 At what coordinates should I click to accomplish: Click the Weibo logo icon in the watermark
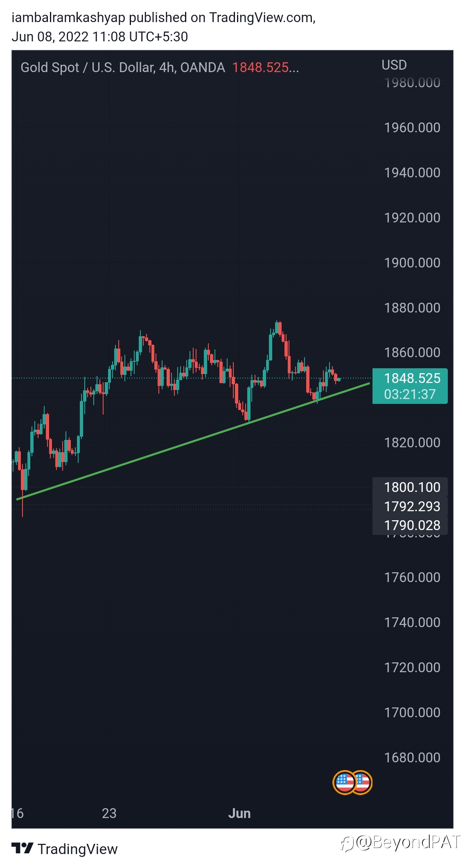[347, 843]
